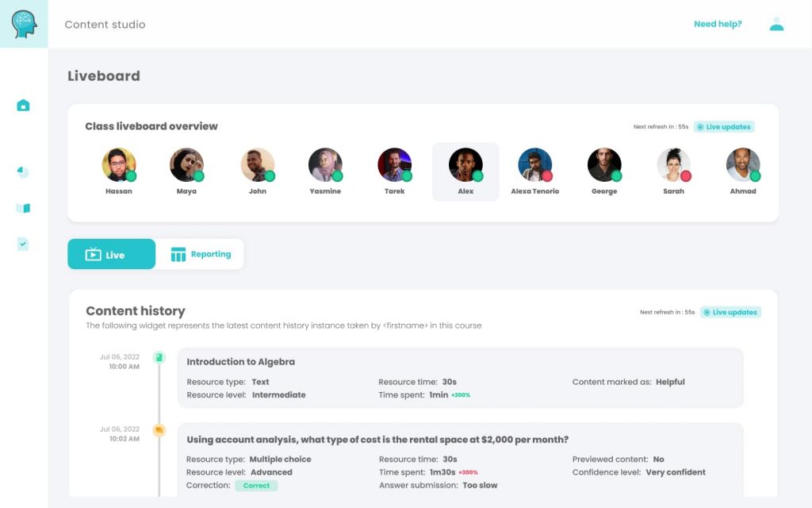The image size is (812, 508).
Task: Click the columns icon on the Reporting tab
Action: click(178, 254)
